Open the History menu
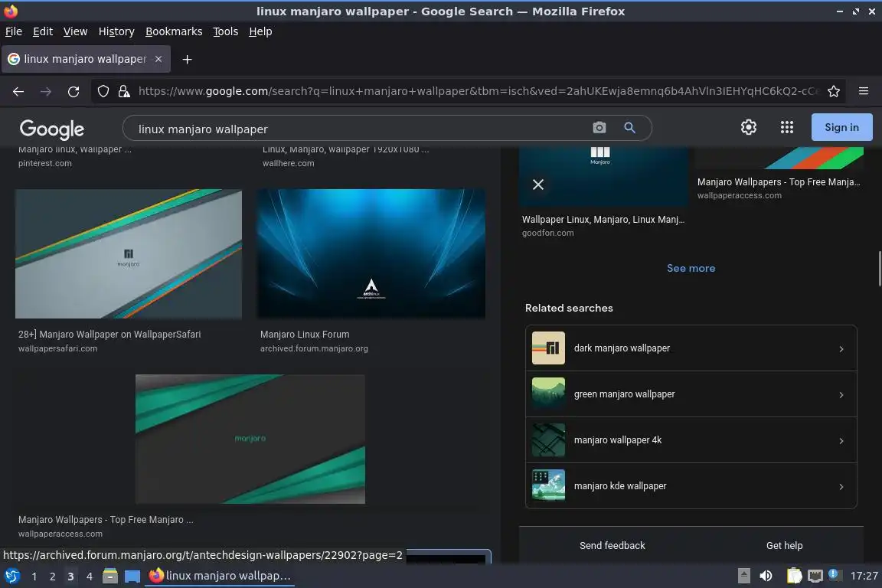This screenshot has height=588, width=882. (116, 31)
